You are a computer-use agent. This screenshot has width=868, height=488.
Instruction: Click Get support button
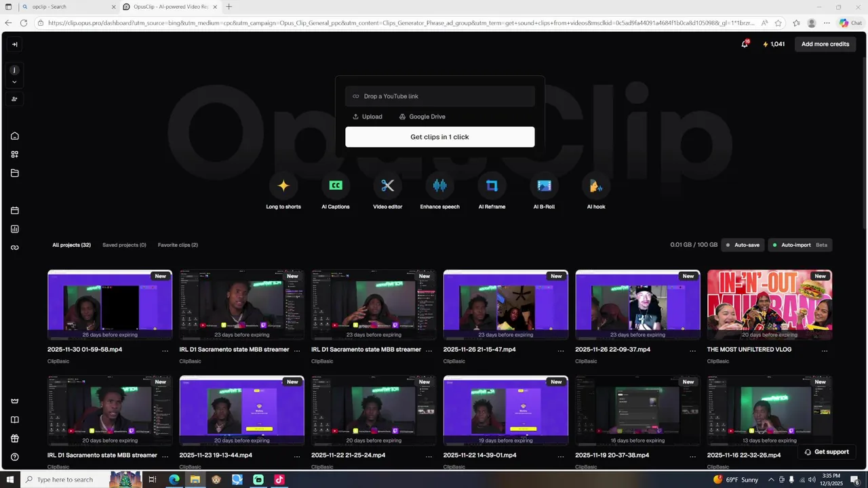click(826, 452)
